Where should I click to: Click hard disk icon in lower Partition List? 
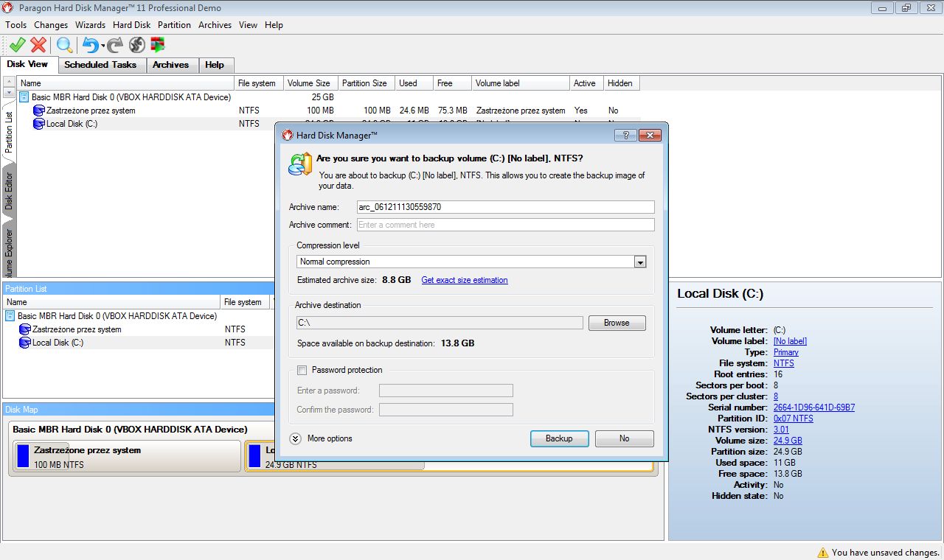[10, 316]
